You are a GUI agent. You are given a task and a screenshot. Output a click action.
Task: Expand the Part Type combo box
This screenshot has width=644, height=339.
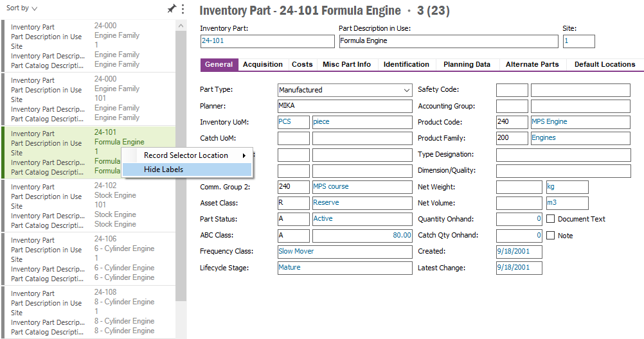point(406,90)
